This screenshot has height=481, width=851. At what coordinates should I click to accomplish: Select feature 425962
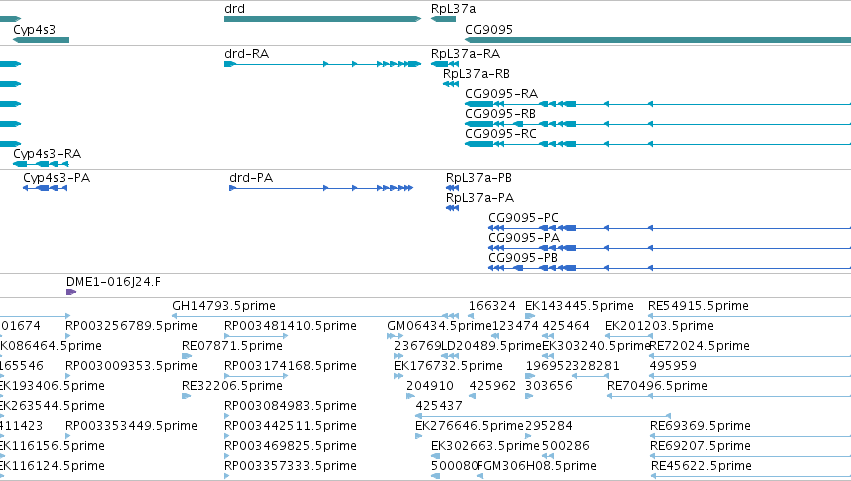[x=473, y=396]
